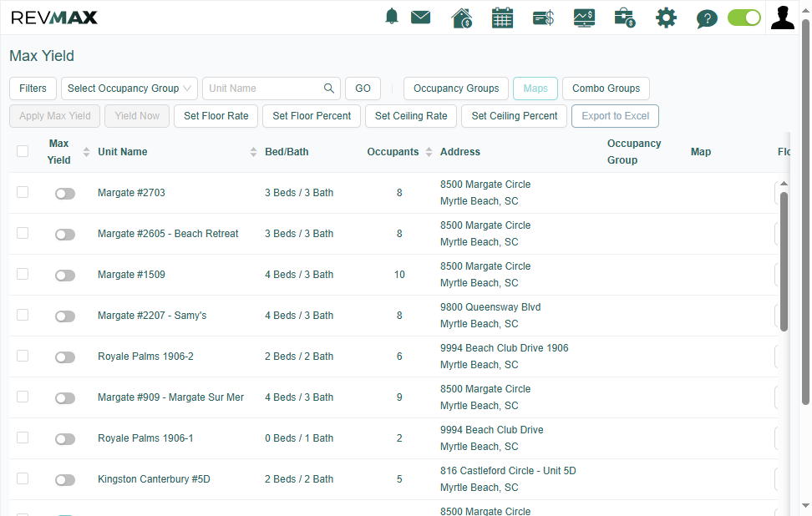The image size is (812, 516).
Task: Click the Occupancy Group column header
Action: click(x=634, y=152)
